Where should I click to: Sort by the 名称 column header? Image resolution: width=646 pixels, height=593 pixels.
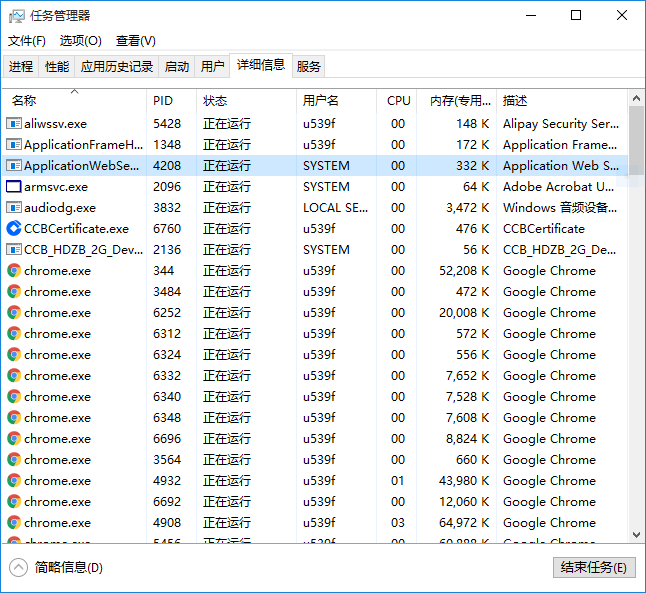click(x=74, y=101)
